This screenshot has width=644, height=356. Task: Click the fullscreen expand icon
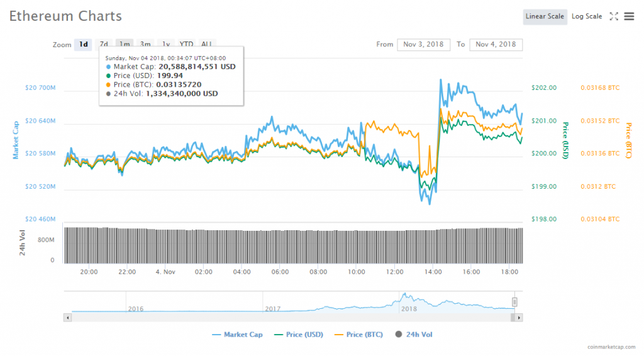pos(614,16)
